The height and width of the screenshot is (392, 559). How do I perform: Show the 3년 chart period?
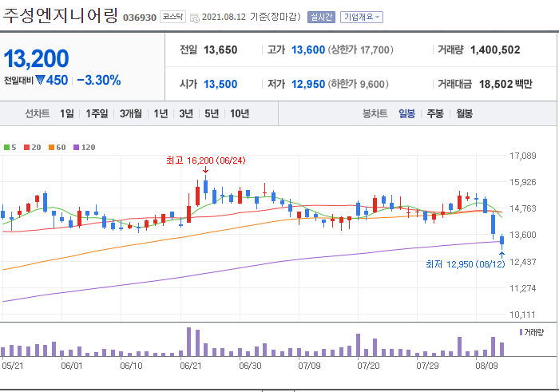186,113
